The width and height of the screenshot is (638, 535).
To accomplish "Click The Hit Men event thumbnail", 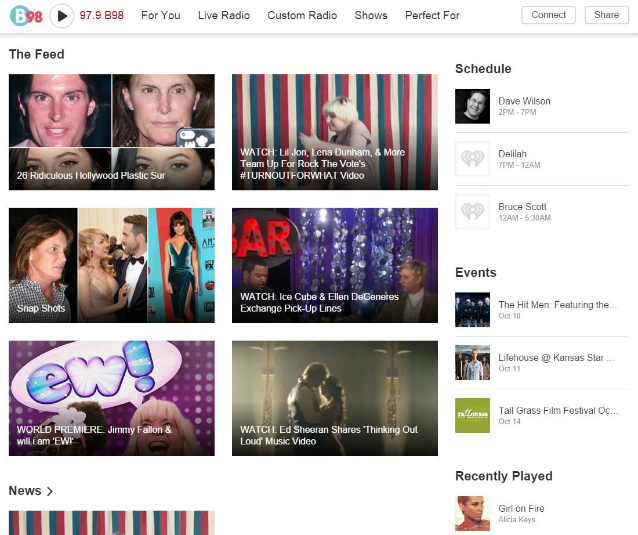I will [472, 310].
